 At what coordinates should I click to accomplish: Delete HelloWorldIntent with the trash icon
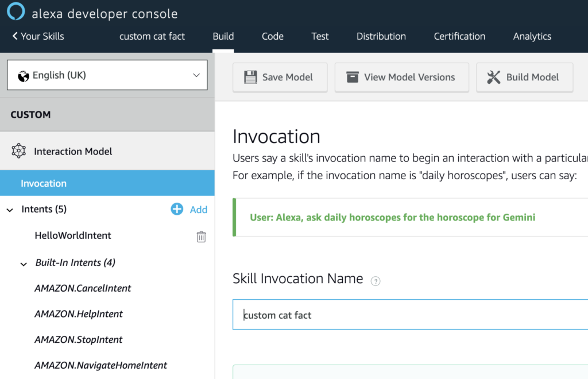pyautogui.click(x=201, y=237)
